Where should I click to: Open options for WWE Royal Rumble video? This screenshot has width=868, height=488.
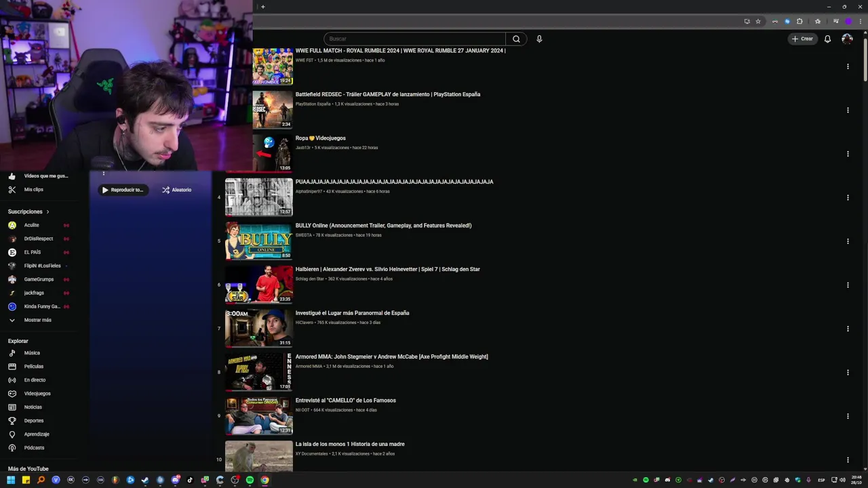coord(848,66)
